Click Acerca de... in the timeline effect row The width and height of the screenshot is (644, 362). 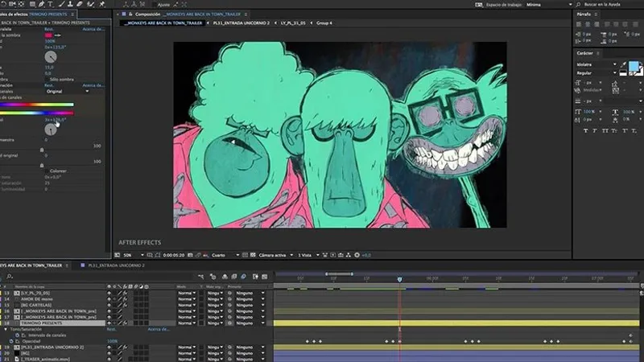[159, 329]
